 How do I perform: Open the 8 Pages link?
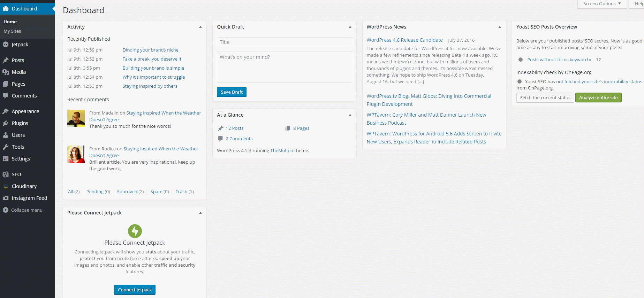coord(301,128)
